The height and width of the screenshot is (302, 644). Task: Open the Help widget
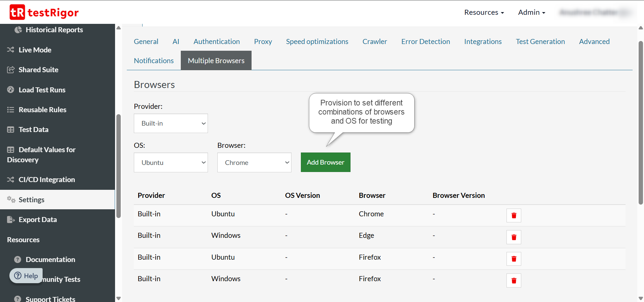click(x=26, y=276)
